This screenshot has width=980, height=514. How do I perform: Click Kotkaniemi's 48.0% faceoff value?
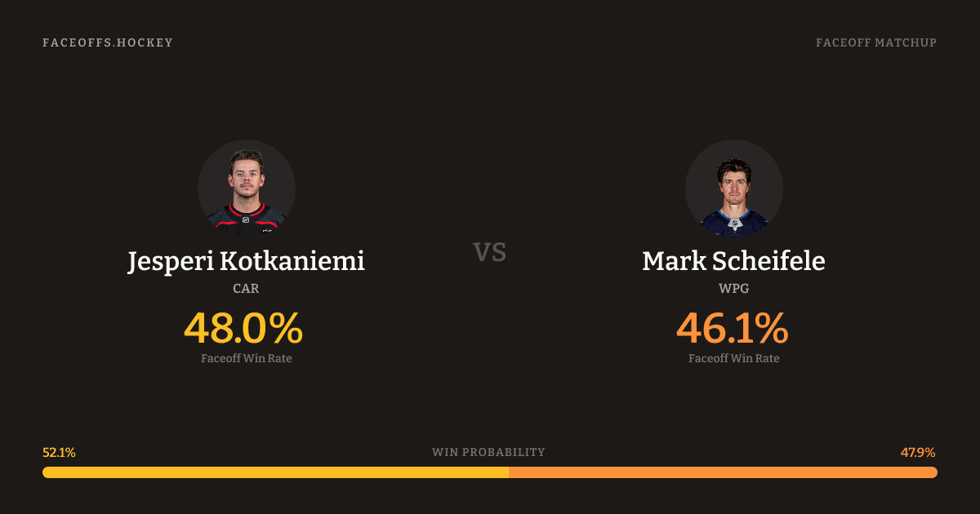pyautogui.click(x=243, y=328)
